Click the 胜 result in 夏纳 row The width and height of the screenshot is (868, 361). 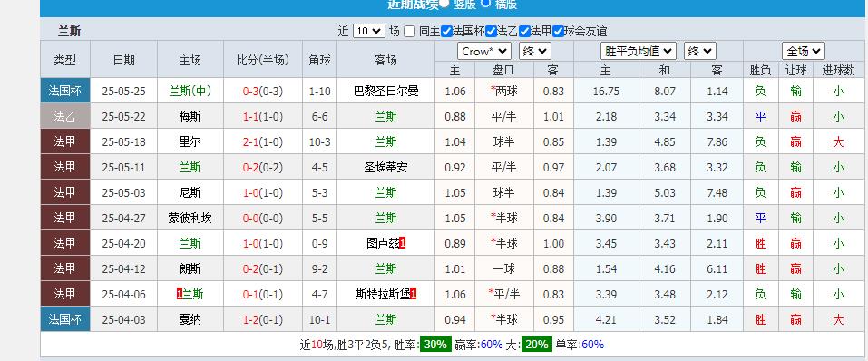(760, 320)
